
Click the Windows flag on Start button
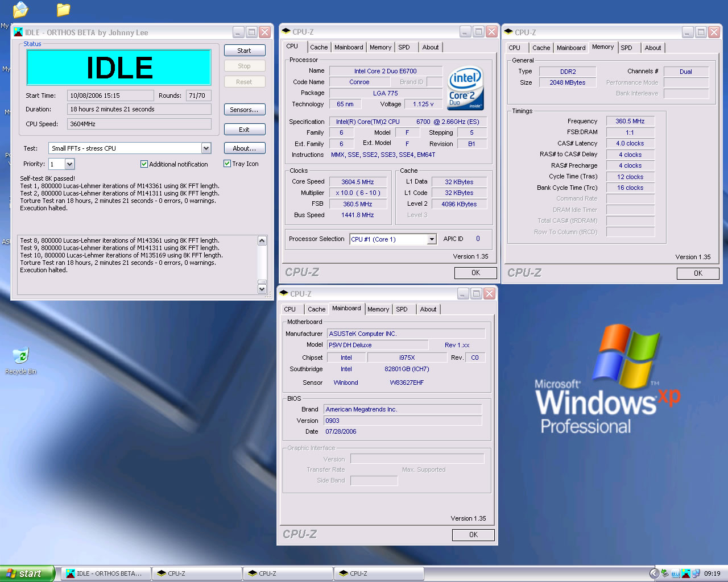point(11,573)
